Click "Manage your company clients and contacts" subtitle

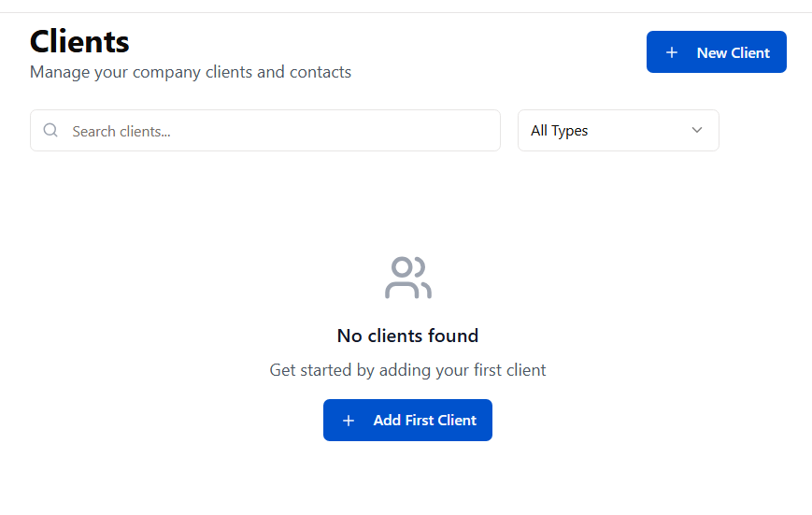(191, 72)
